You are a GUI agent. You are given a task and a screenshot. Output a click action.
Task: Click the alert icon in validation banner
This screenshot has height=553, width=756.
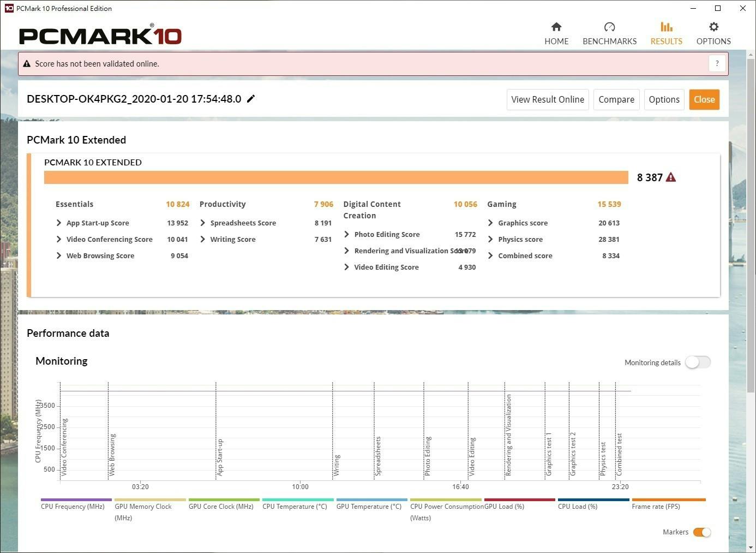[x=27, y=64]
